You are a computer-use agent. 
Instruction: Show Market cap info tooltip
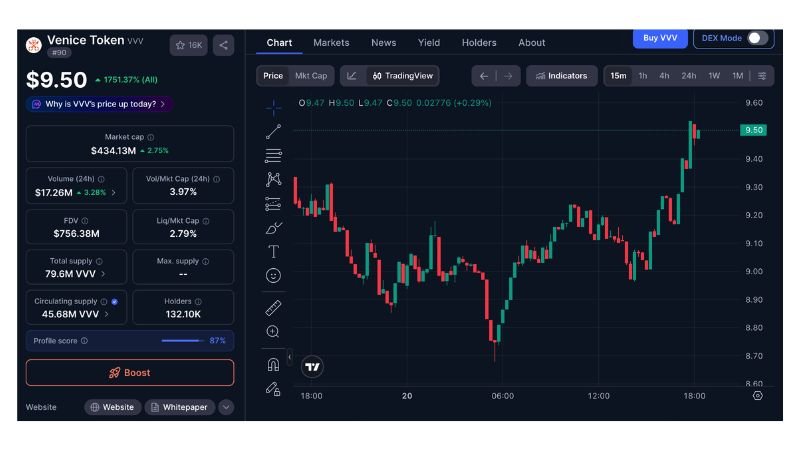coord(151,137)
